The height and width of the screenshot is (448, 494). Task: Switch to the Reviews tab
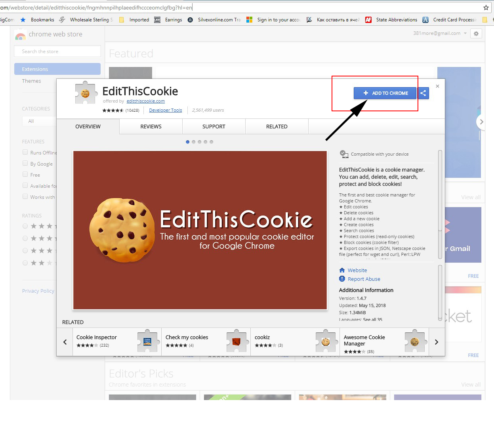click(x=151, y=126)
